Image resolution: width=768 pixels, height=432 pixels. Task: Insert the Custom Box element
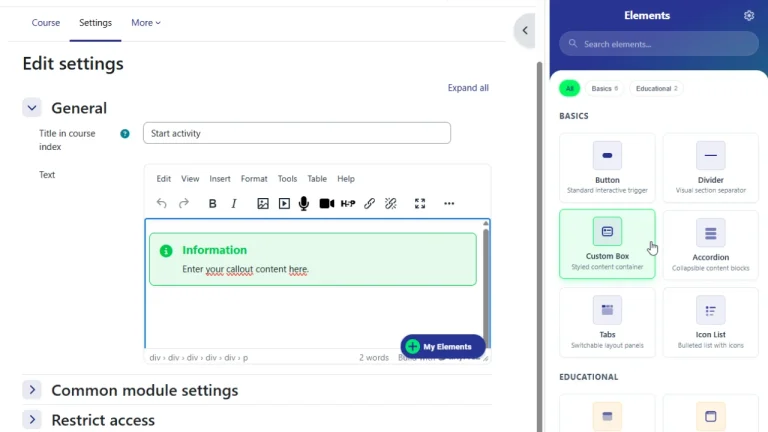607,244
